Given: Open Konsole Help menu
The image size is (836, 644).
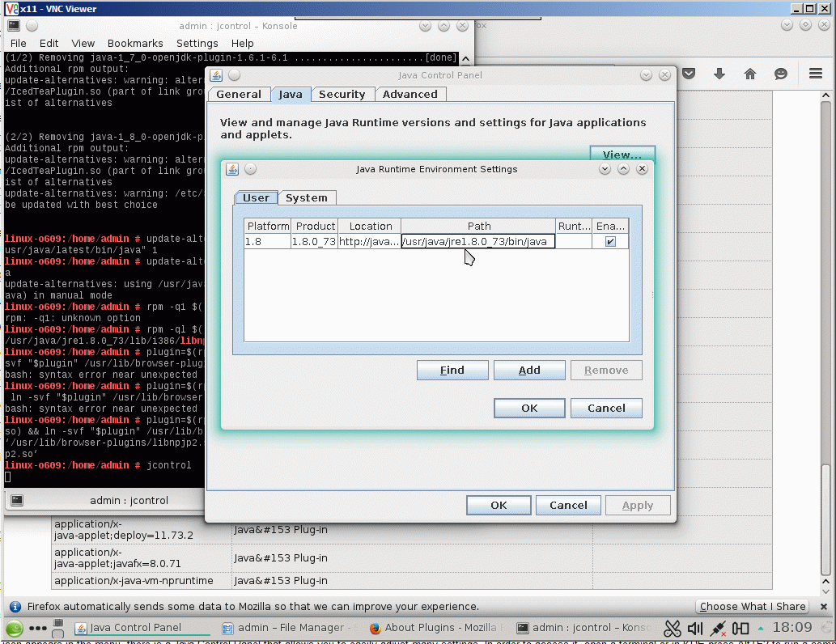Looking at the screenshot, I should tap(243, 43).
